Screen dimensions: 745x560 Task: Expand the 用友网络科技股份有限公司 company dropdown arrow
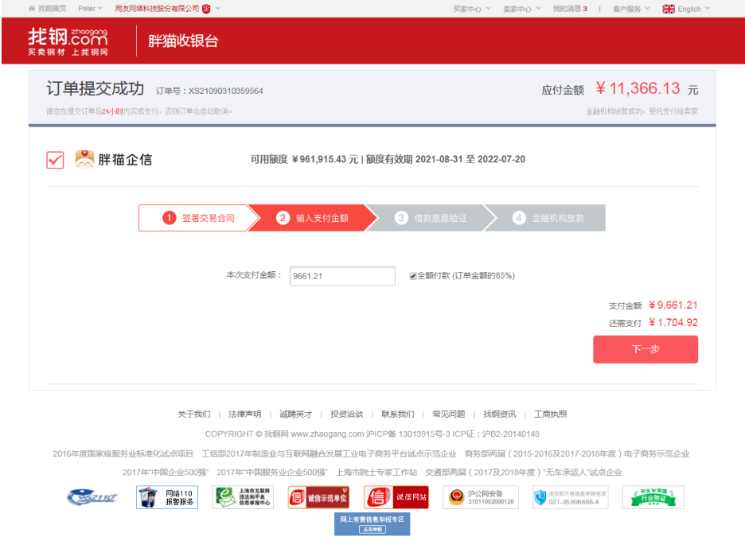[218, 8]
